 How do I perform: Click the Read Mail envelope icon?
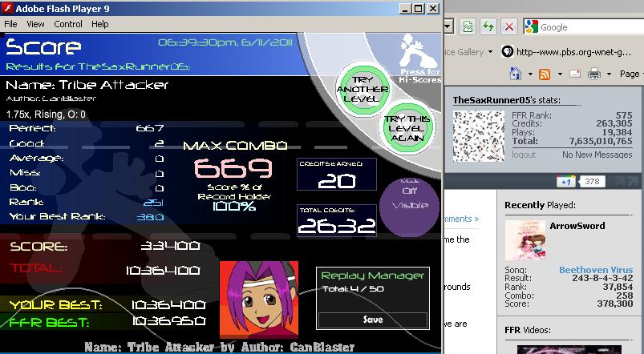pos(575,74)
